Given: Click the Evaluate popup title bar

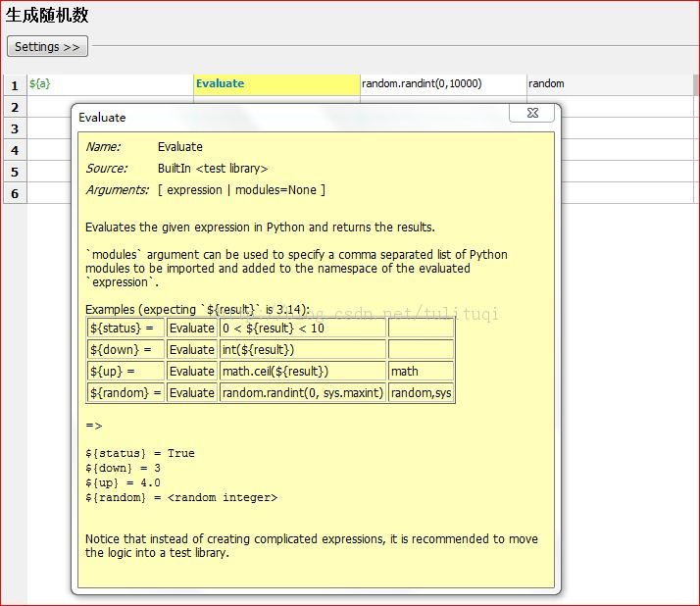Looking at the screenshot, I should pos(294,117).
